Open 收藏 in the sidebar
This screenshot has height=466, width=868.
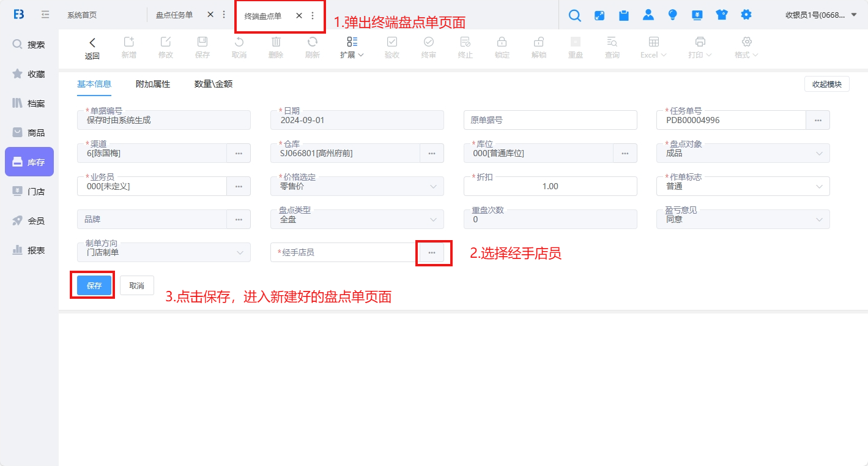(x=29, y=74)
